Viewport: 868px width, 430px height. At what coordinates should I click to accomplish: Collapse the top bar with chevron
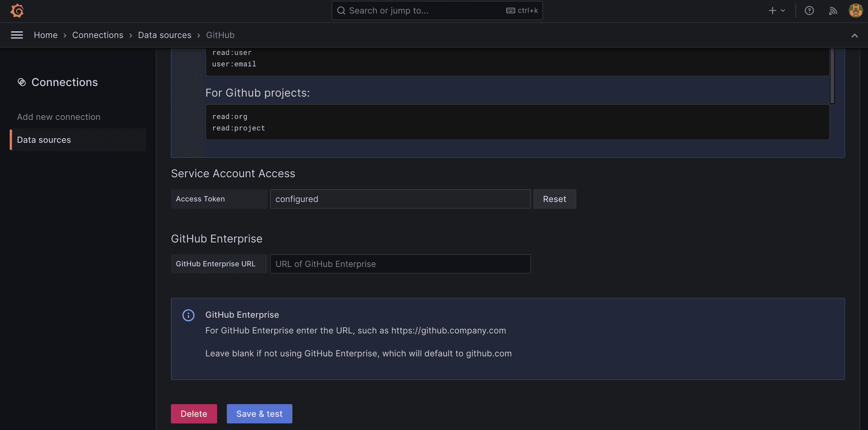click(854, 36)
